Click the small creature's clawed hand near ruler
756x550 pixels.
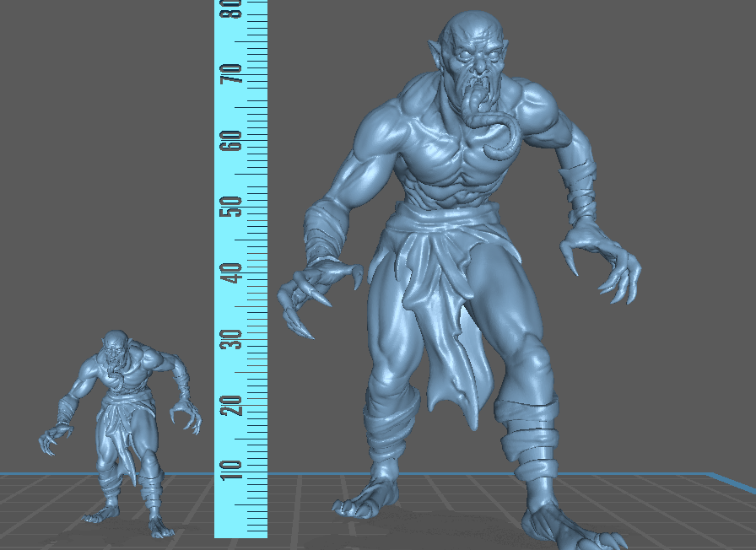(186, 413)
